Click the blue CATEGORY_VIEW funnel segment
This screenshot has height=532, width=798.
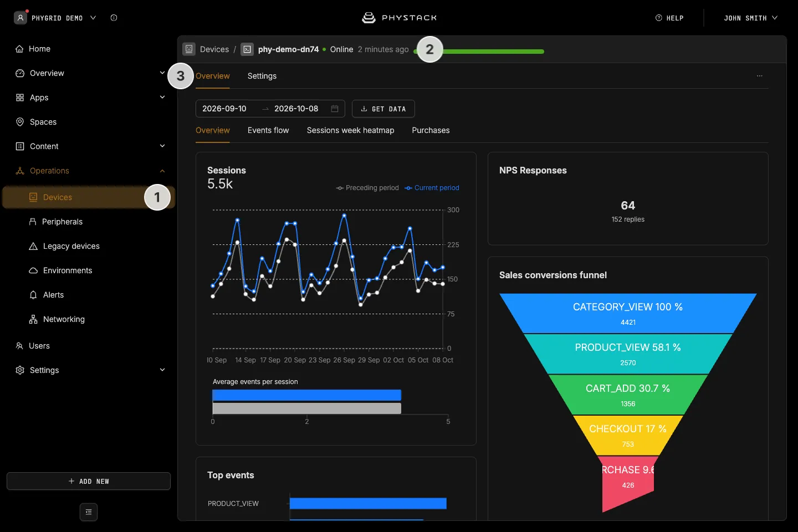(x=628, y=313)
